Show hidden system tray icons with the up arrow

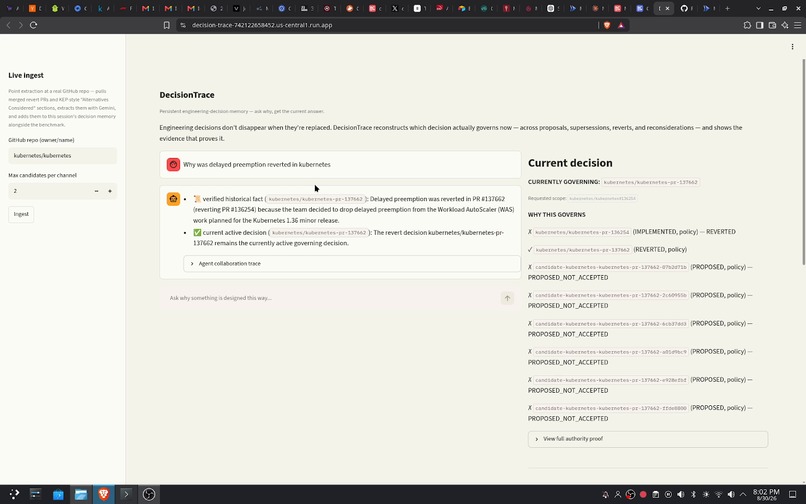(x=743, y=494)
